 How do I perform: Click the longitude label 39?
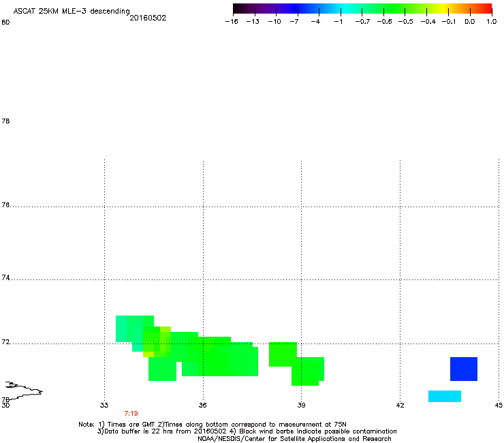point(301,405)
